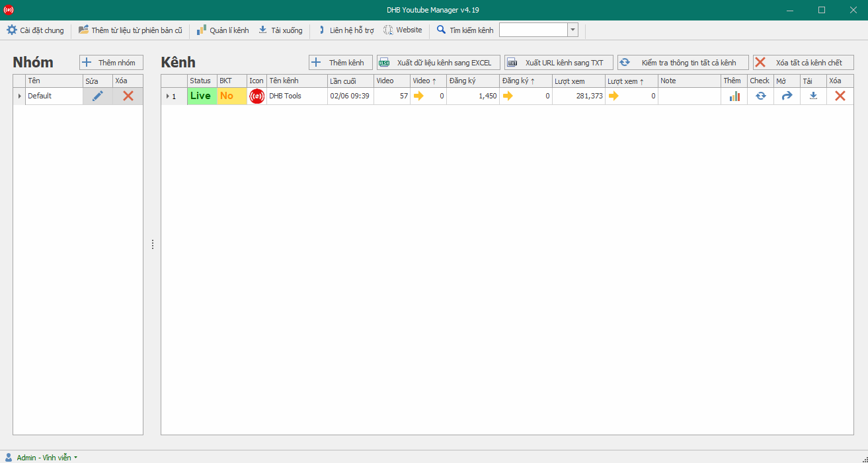Click DHB Tools channel icon
The width and height of the screenshot is (868, 463).
pos(257,96)
